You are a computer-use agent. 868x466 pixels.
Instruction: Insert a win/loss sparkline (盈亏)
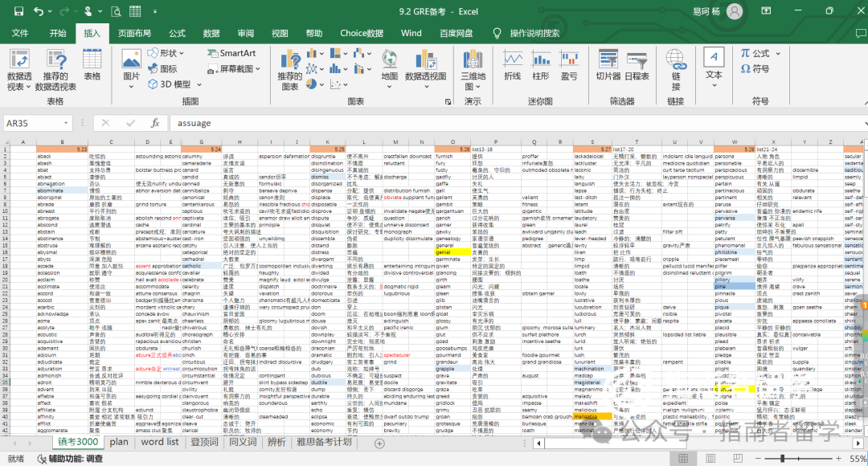(x=569, y=65)
